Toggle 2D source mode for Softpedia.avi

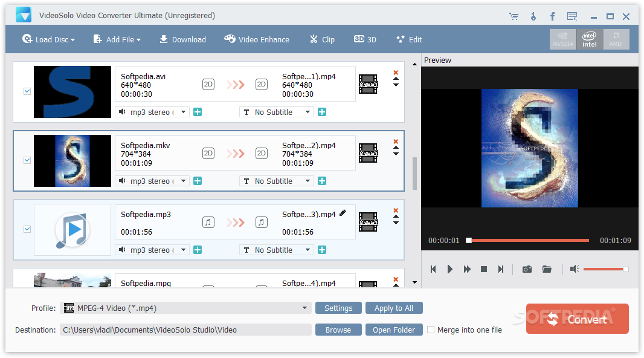coord(208,84)
